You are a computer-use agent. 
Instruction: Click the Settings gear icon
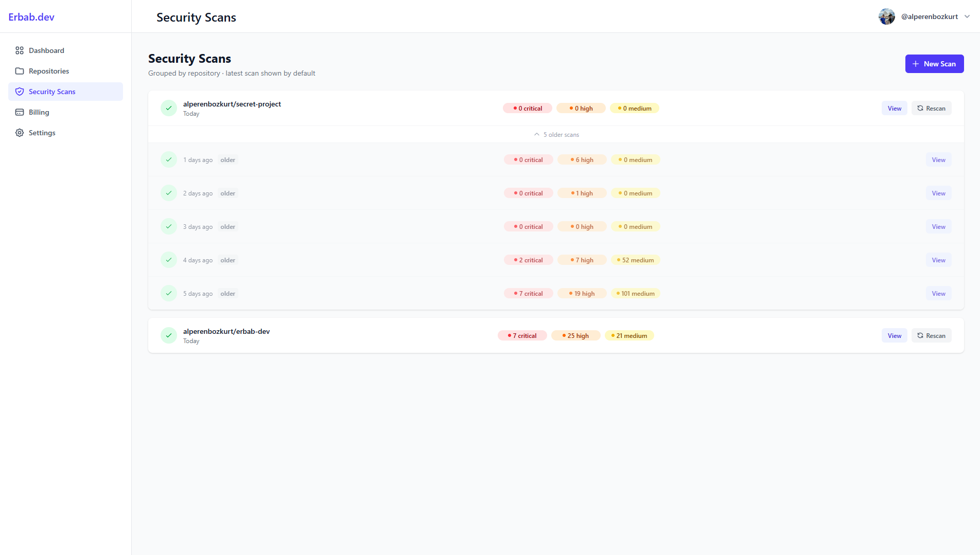coord(20,133)
